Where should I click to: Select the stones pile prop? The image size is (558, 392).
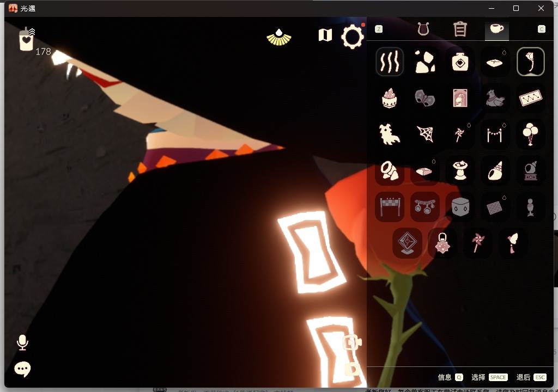pyautogui.click(x=424, y=62)
